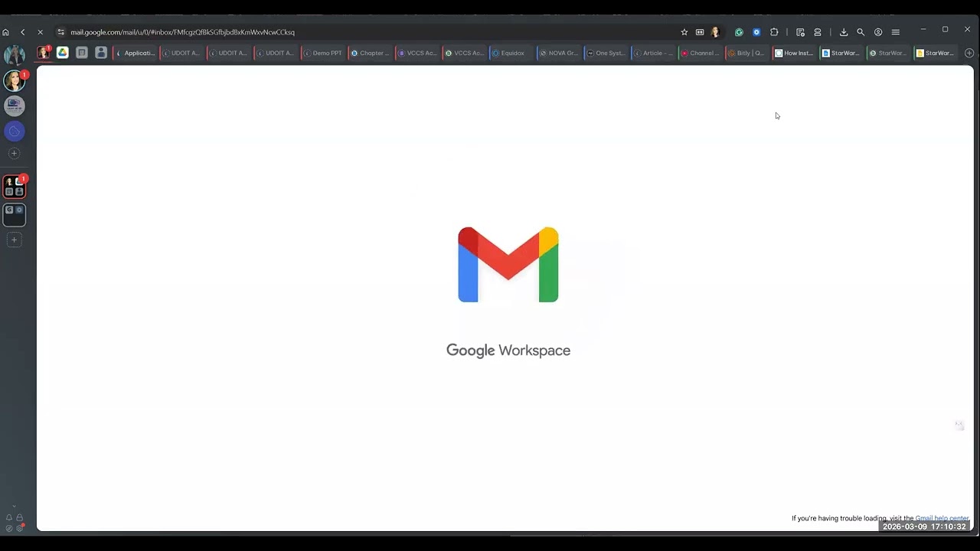Click the stacked-panels icon left of downloads
This screenshot has height=551, width=980.
click(x=818, y=32)
